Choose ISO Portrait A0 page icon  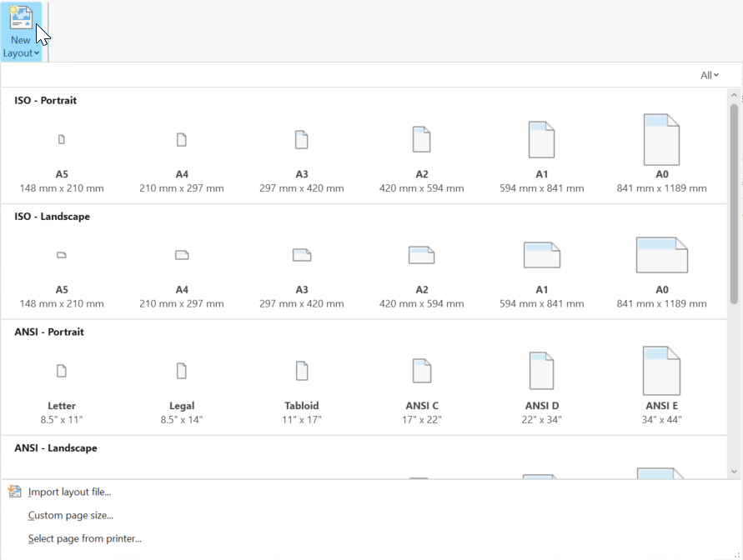tap(661, 140)
